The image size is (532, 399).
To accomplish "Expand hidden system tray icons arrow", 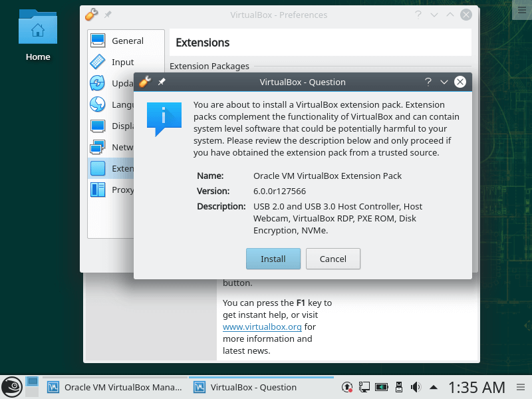I will 434,387.
